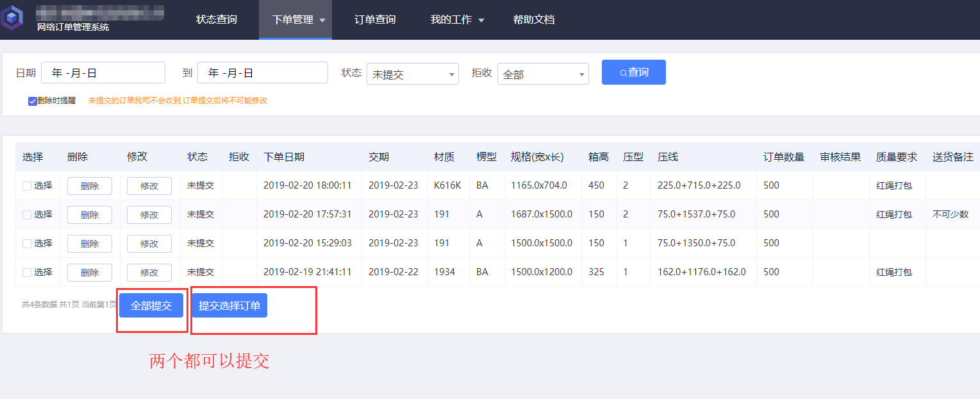Click 修改 for the 1687.0x1500.0 order

149,215
